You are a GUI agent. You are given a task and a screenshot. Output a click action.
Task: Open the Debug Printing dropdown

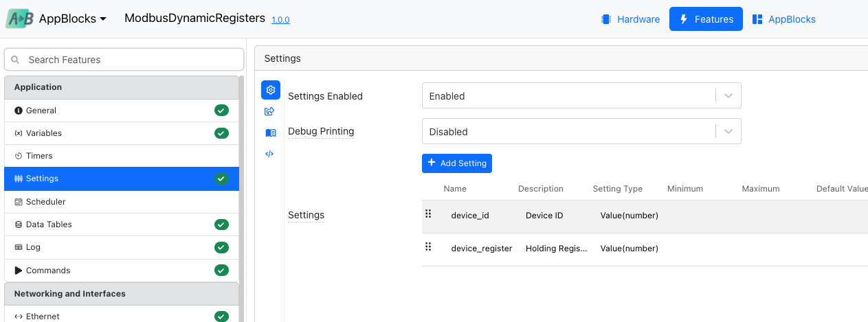click(581, 132)
